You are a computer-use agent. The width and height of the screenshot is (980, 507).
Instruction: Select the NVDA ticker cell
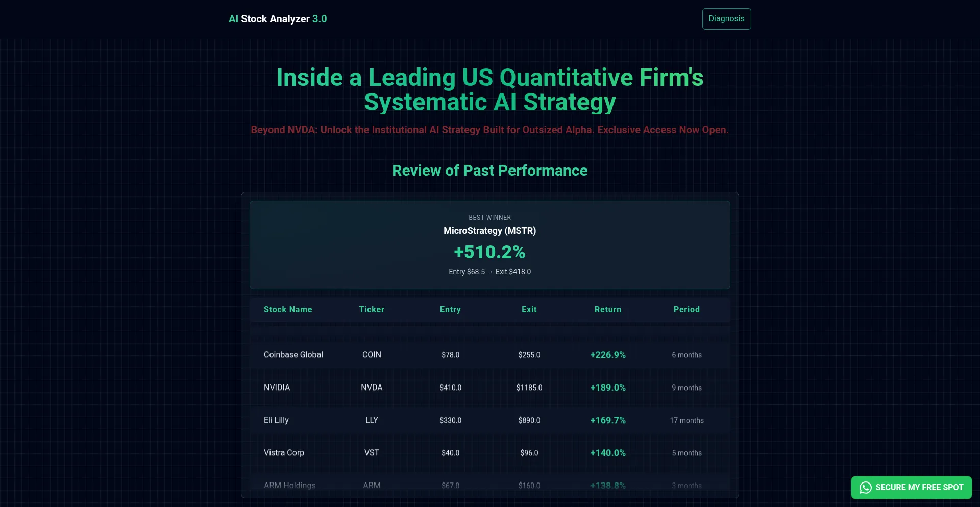[x=372, y=388]
